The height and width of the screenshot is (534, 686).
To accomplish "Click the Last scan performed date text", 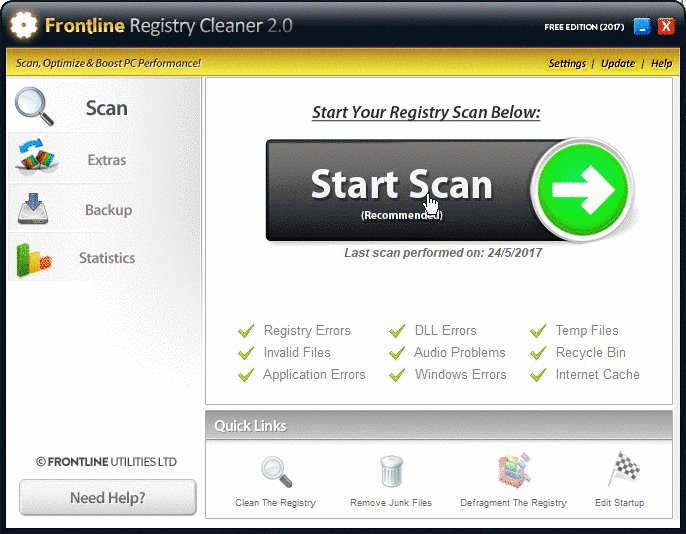I will point(443,253).
